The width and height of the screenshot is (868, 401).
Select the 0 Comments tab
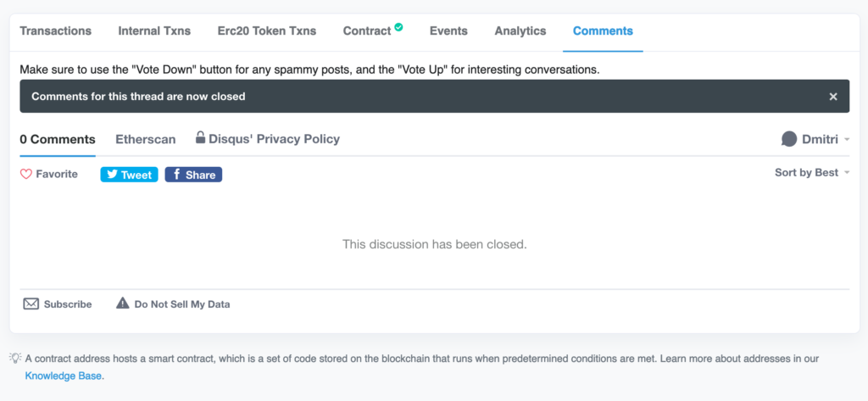[x=58, y=139]
